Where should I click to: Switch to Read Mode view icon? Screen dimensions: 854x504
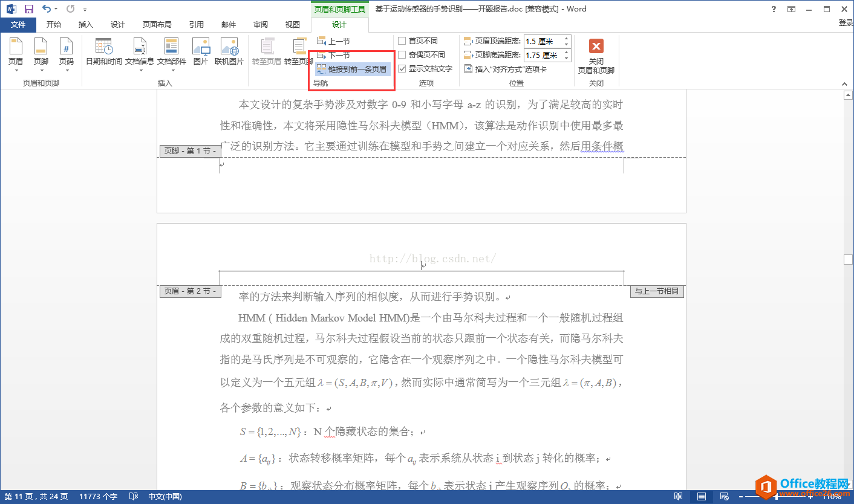pos(679,497)
